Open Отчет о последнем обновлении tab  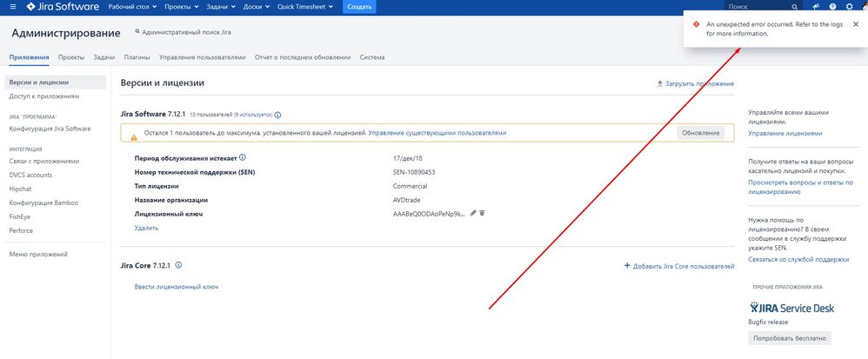tap(303, 57)
